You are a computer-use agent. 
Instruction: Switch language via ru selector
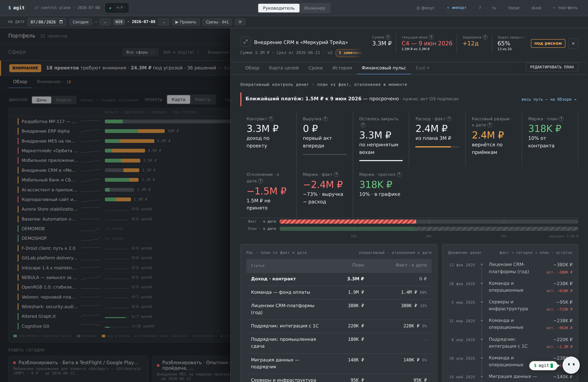click(494, 8)
